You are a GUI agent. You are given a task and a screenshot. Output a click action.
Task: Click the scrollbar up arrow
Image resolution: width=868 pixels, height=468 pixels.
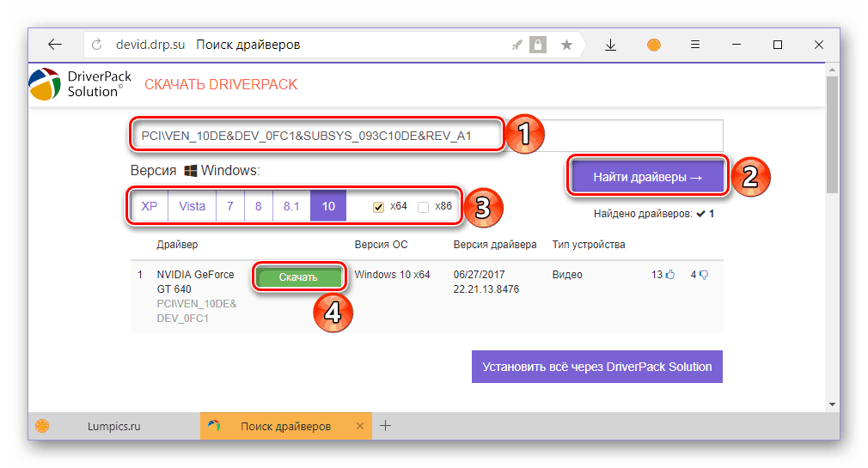pyautogui.click(x=833, y=70)
